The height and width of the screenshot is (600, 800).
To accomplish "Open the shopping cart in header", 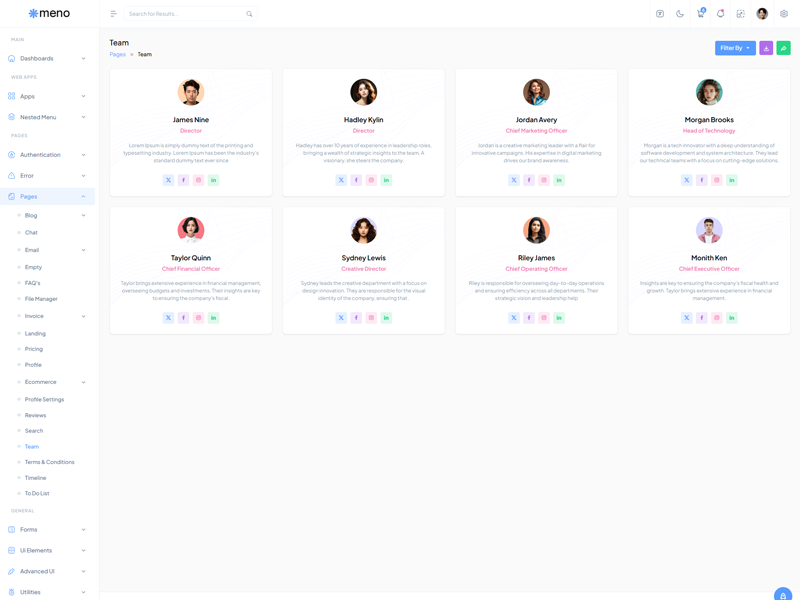I will 700,14.
